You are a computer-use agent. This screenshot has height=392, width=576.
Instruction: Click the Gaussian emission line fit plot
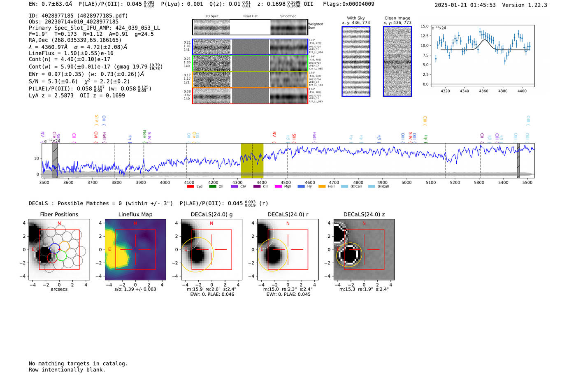483,56
